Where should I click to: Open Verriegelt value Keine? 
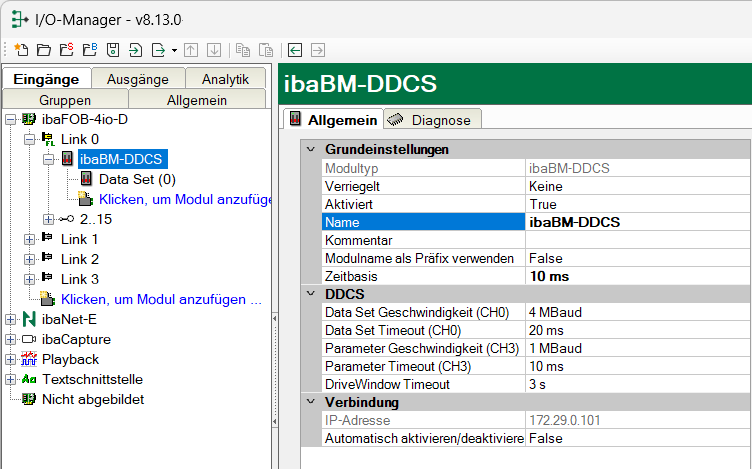pyautogui.click(x=638, y=186)
